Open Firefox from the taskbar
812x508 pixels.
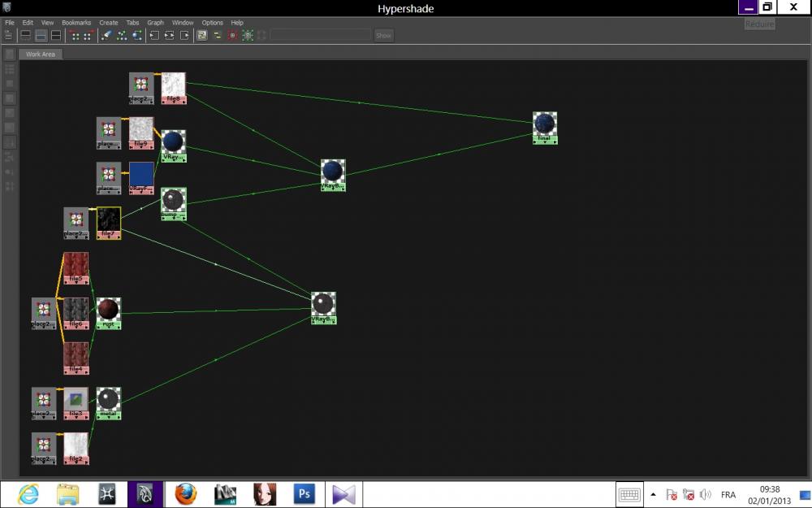[x=185, y=494]
